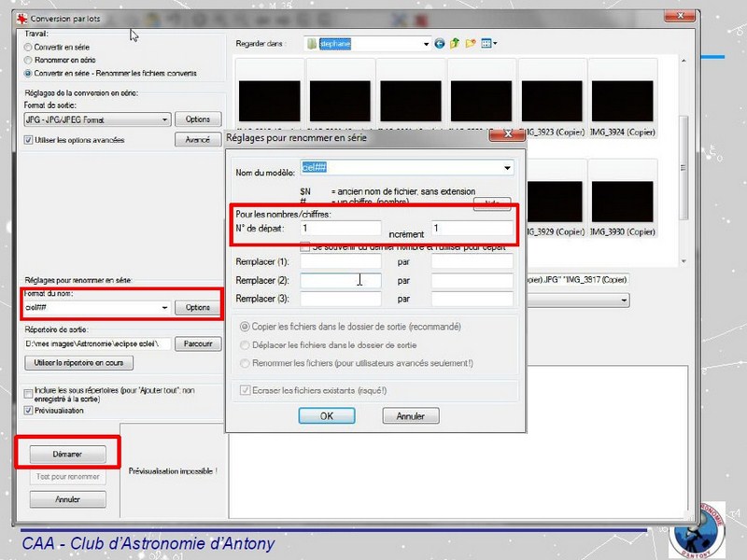
Task: Expand the 'Nom du modèle' combo box
Action: pyautogui.click(x=507, y=168)
